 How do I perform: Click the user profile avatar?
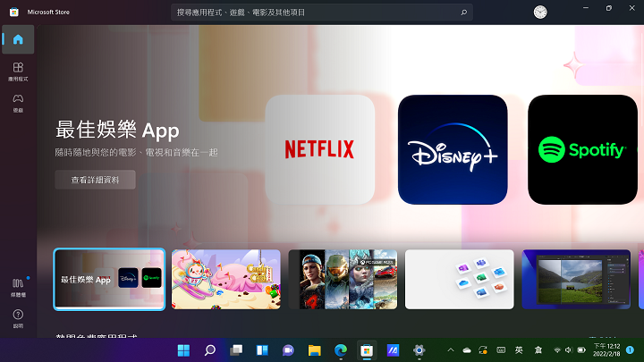tap(540, 13)
